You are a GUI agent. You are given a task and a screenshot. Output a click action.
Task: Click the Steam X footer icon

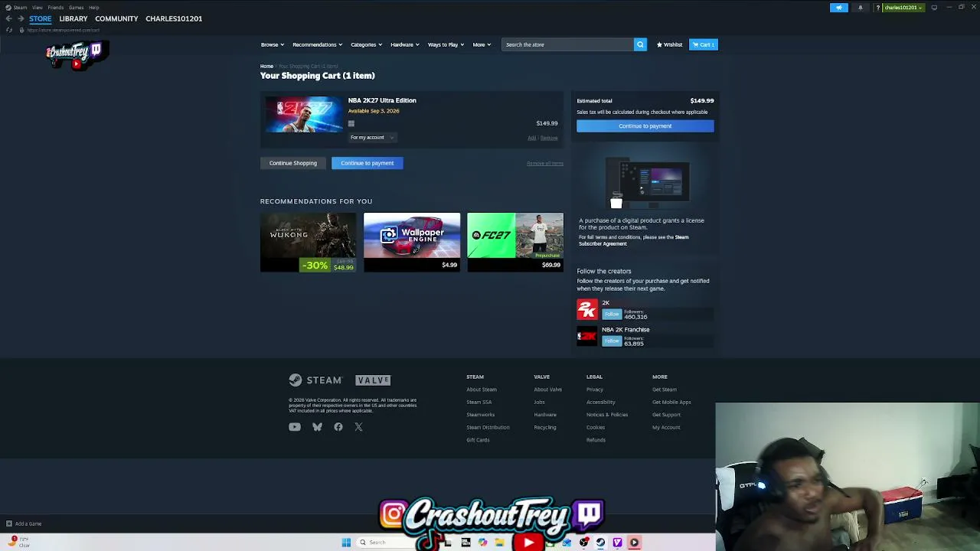tap(358, 427)
